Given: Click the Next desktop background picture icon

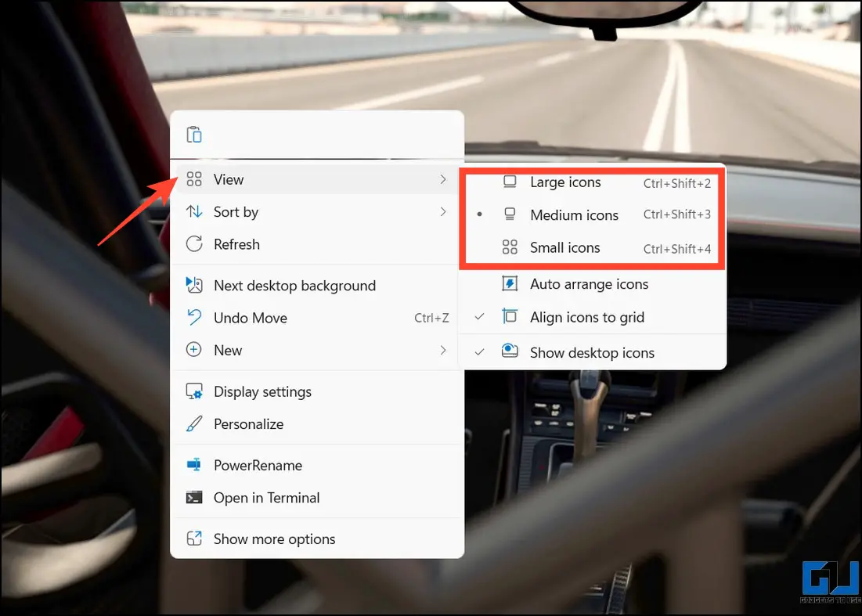Looking at the screenshot, I should coord(194,285).
